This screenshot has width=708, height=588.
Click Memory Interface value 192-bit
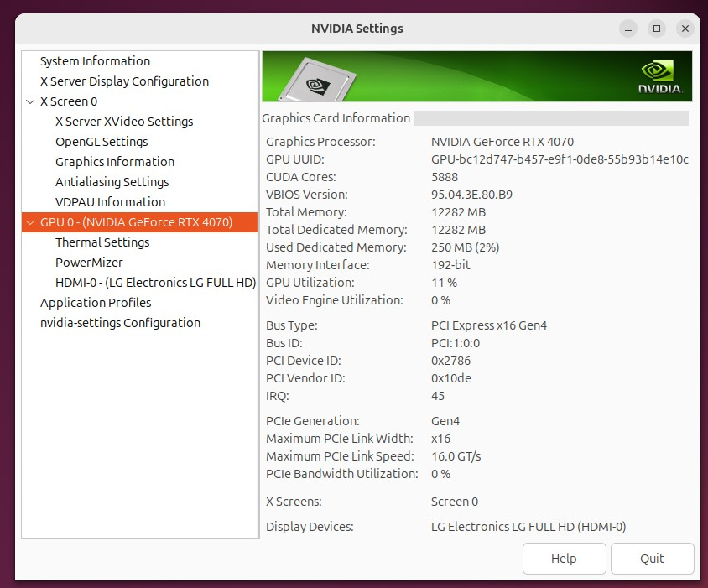point(450,265)
